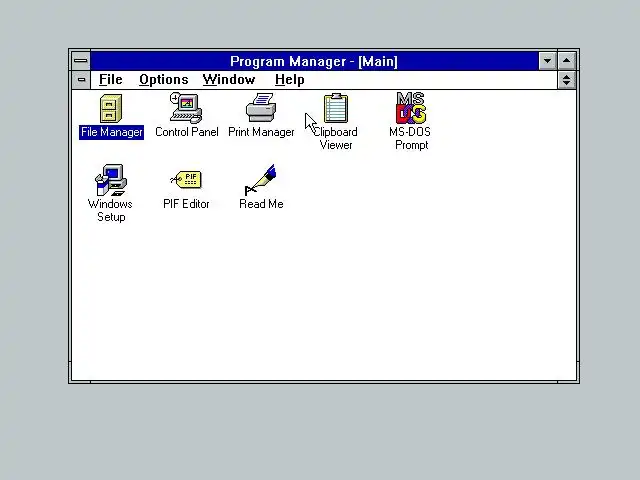The width and height of the screenshot is (640, 480).
Task: Maximize Program Manager with the up arrow
Action: pyautogui.click(x=567, y=61)
